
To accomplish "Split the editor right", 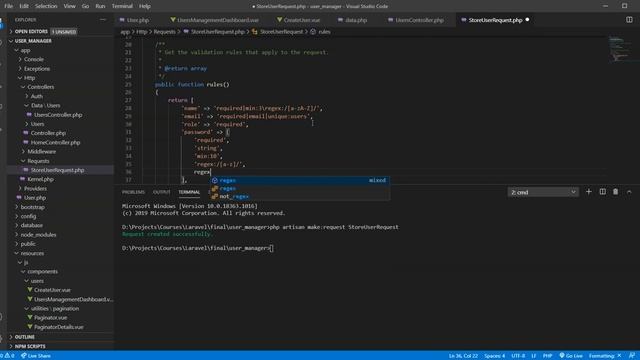I will [x=629, y=20].
